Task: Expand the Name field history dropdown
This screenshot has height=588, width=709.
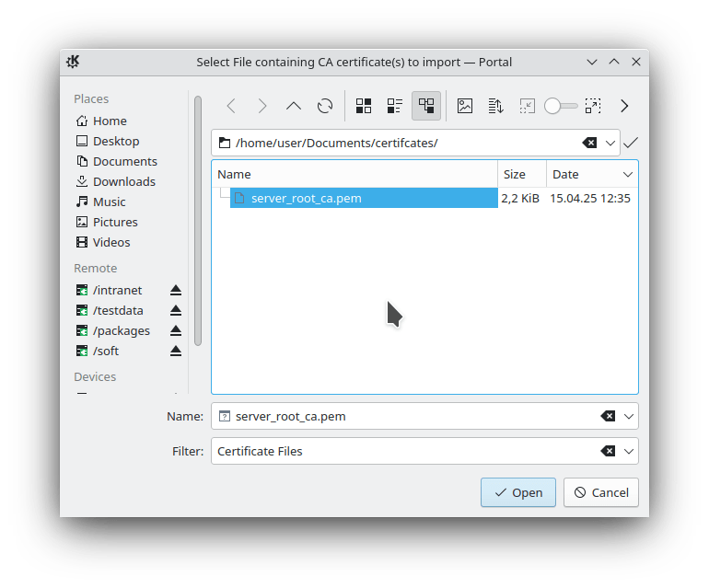Action: point(629,416)
